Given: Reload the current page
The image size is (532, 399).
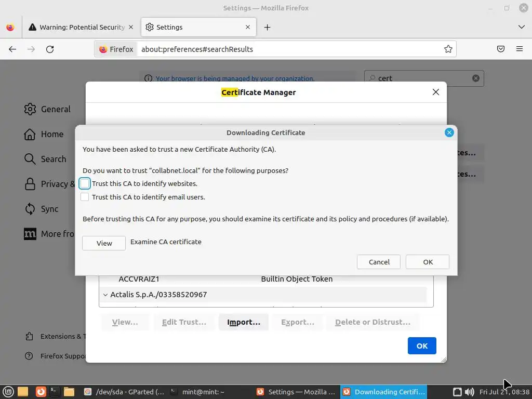Looking at the screenshot, I should pyautogui.click(x=50, y=49).
